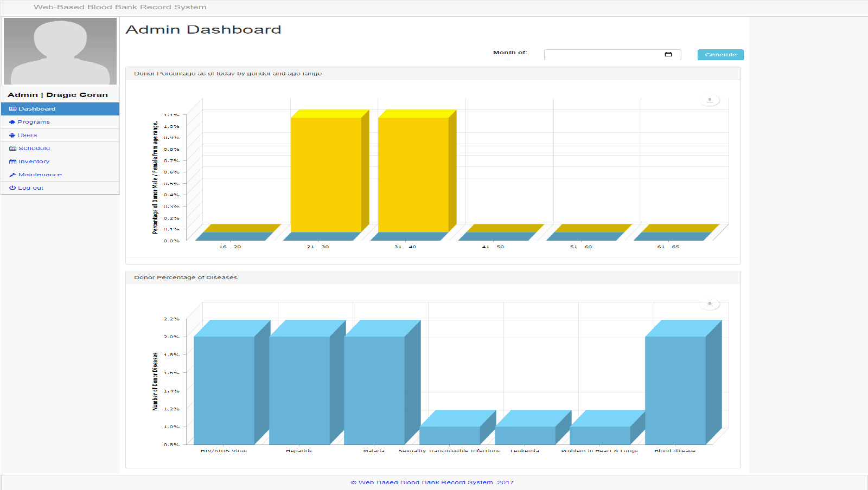Click the Schedule calendar icon

point(12,148)
